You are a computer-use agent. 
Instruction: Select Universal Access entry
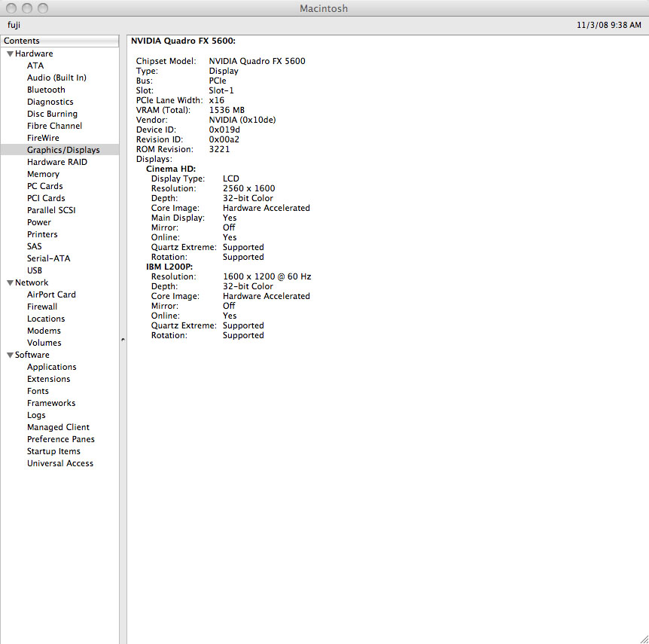pos(60,463)
